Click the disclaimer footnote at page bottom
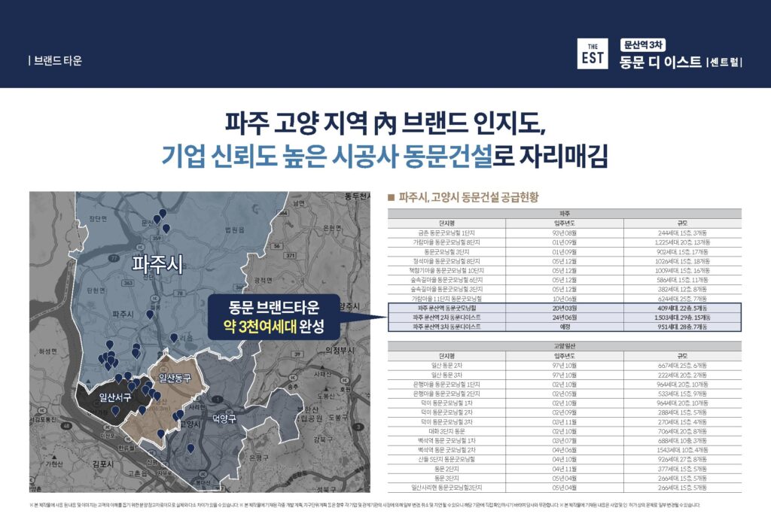The image size is (771, 532). (x=364, y=505)
